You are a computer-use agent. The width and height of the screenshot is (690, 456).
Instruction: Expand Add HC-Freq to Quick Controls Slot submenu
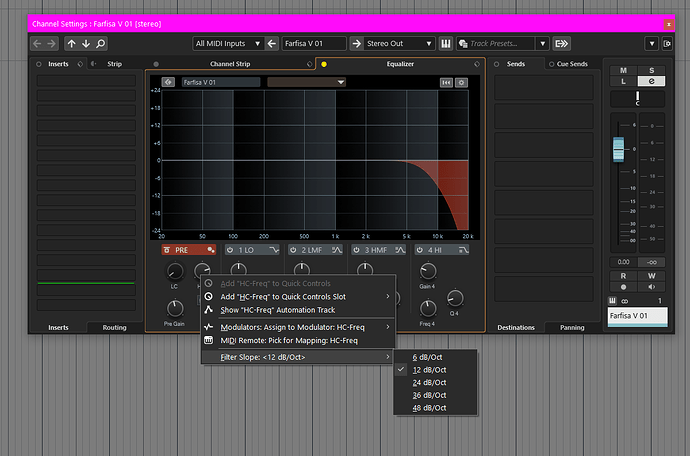point(298,297)
